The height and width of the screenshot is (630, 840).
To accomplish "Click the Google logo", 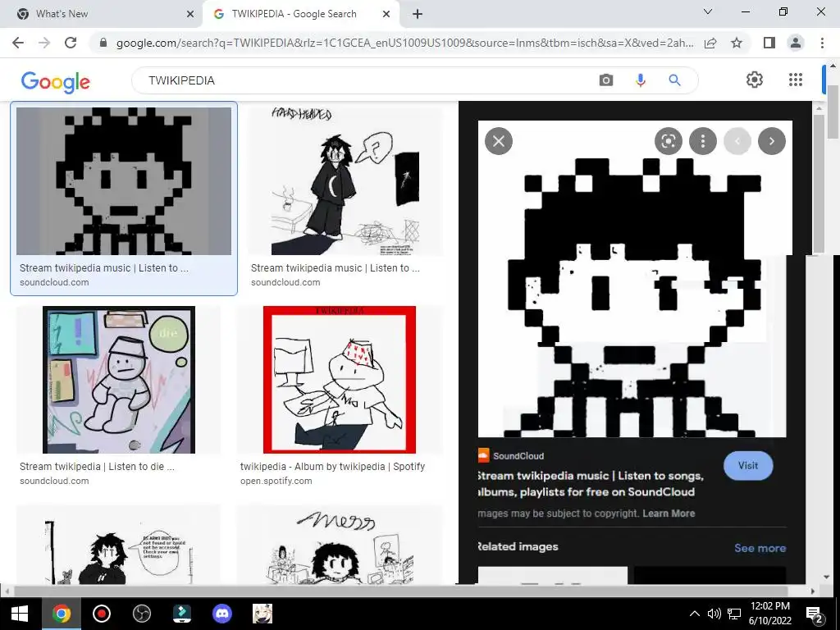I will [x=56, y=81].
